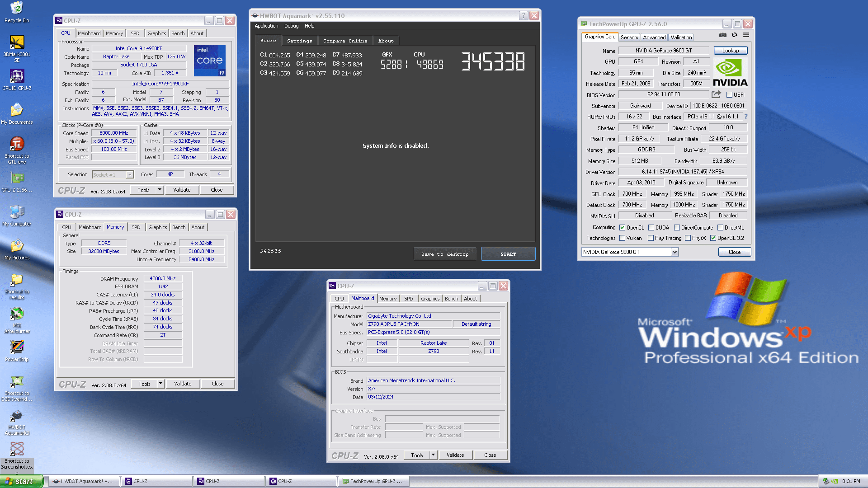Expand the GeForce 9600 GT GPU dropdown

tap(675, 252)
